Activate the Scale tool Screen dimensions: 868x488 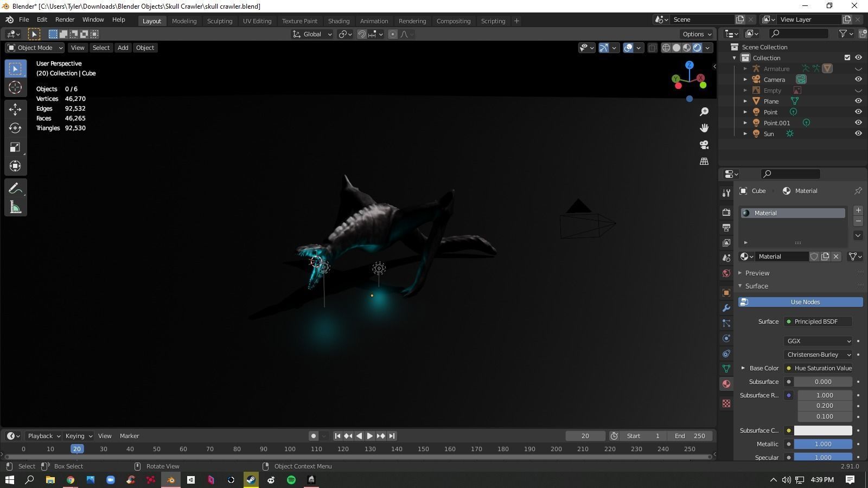pyautogui.click(x=15, y=147)
